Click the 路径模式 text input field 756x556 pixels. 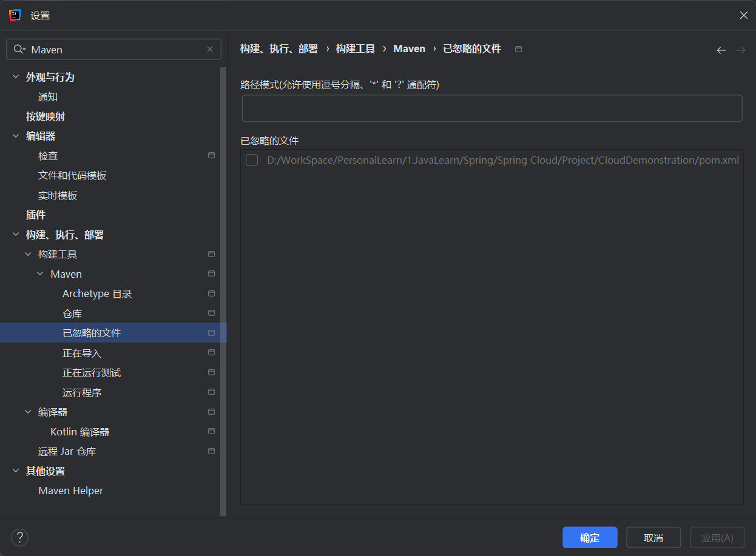coord(491,109)
